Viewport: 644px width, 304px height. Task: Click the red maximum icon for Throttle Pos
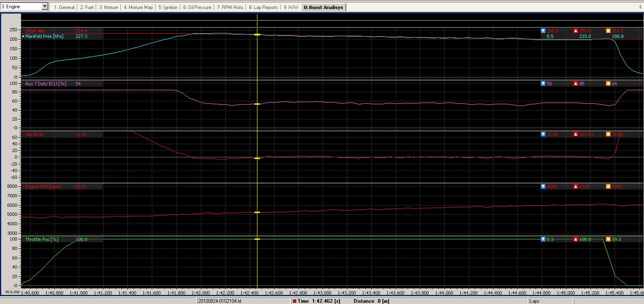[576, 239]
